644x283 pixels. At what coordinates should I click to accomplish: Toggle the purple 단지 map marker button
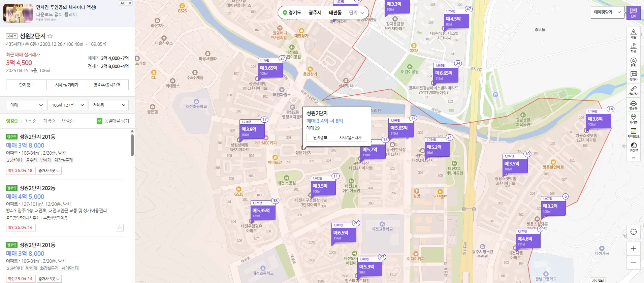point(633,13)
